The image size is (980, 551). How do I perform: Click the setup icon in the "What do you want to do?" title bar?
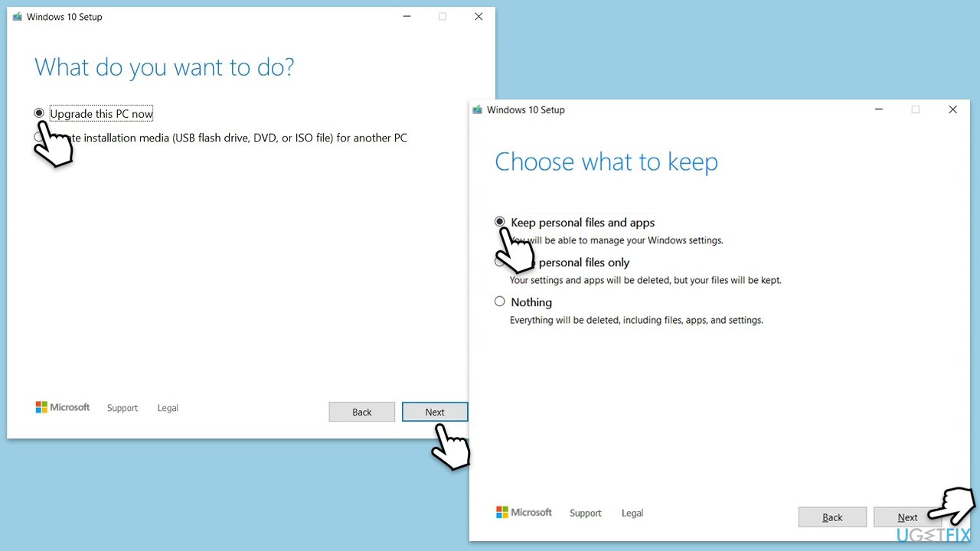(17, 17)
